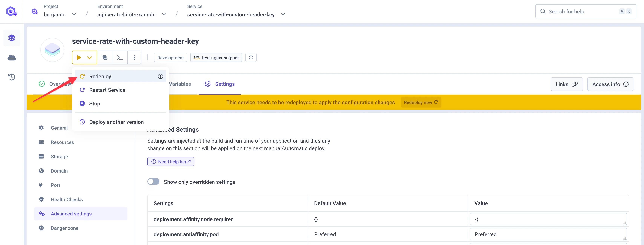This screenshot has width=644, height=245.
Task: Click the Preferred default value cell
Action: pyautogui.click(x=325, y=234)
